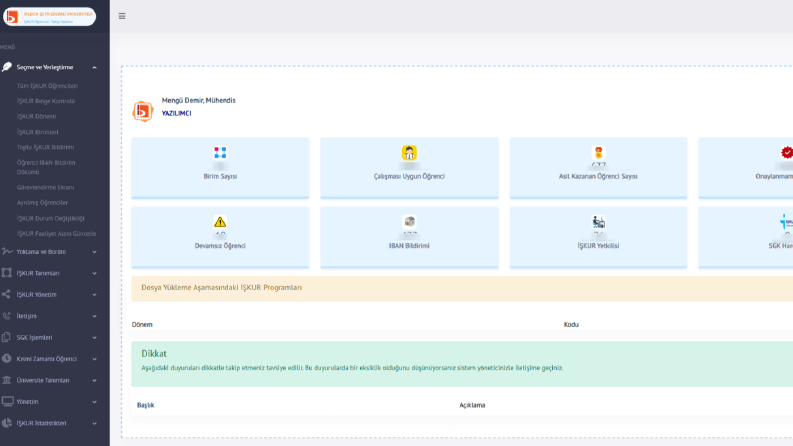Click the Çalışması Uygun Öğrenci card icon
Viewport: 793px width, 446px height.
(409, 153)
